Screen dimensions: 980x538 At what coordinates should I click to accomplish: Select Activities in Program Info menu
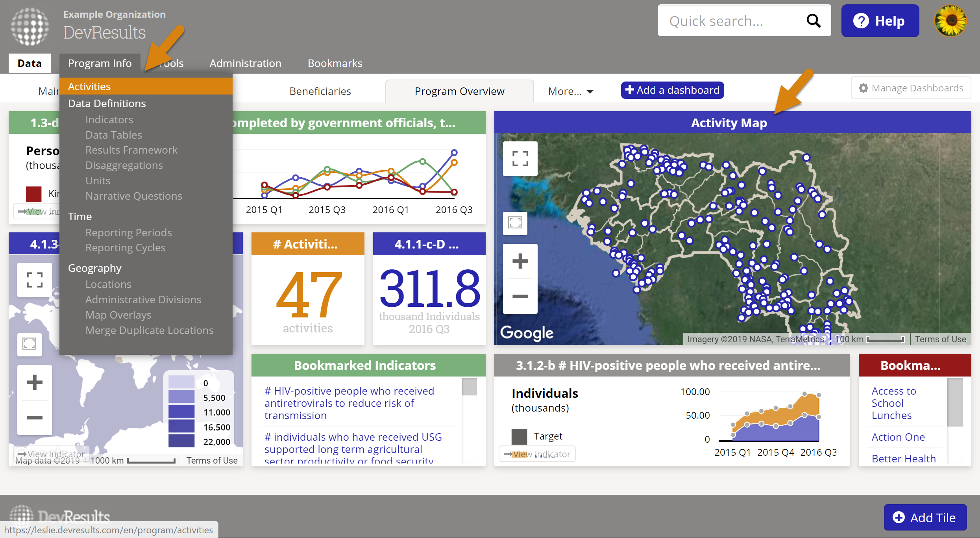[x=146, y=86]
